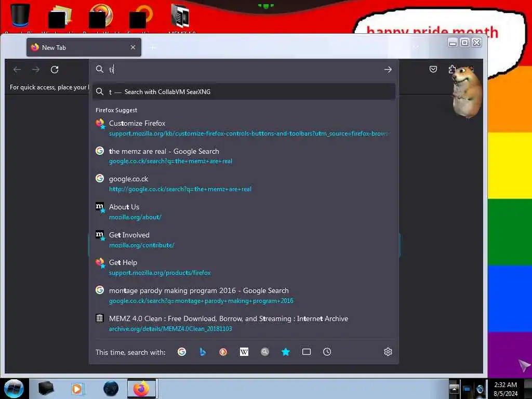Viewport: 532px width, 399px height.
Task: Close the New Tab tab
Action: coord(133,47)
